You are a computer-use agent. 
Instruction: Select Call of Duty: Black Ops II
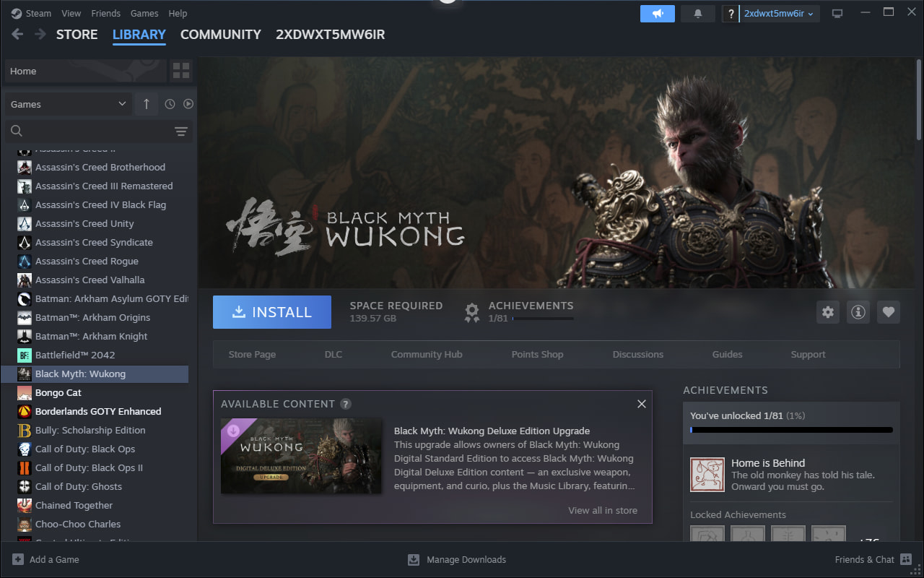click(95, 467)
